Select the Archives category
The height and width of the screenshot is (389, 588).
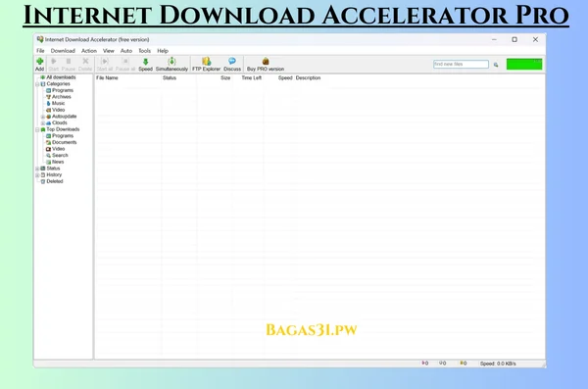coord(61,97)
